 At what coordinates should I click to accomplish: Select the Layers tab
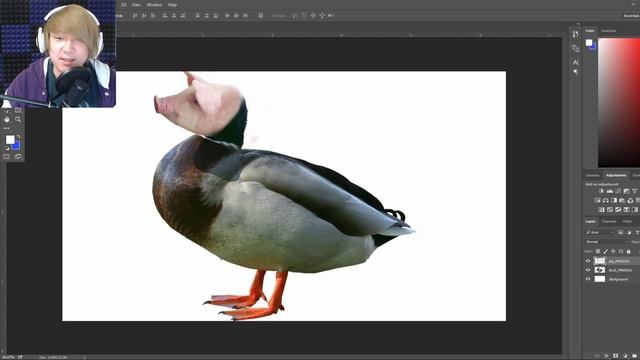click(590, 221)
